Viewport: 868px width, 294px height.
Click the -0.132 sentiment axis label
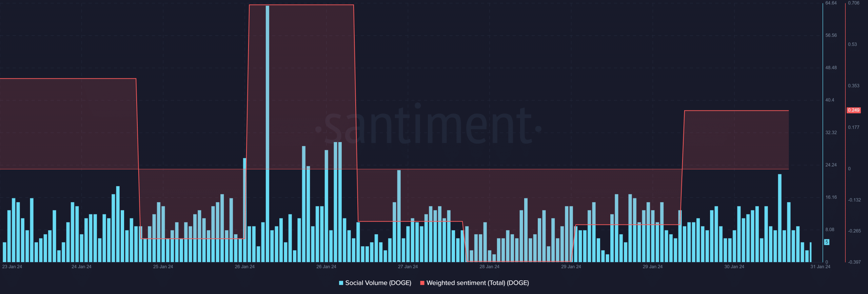[854, 200]
